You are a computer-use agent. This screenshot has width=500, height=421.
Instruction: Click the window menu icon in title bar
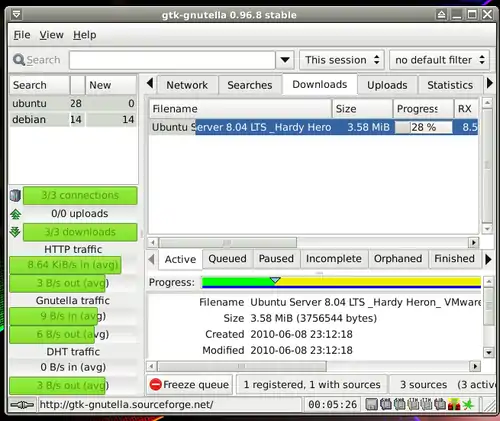tap(17, 14)
